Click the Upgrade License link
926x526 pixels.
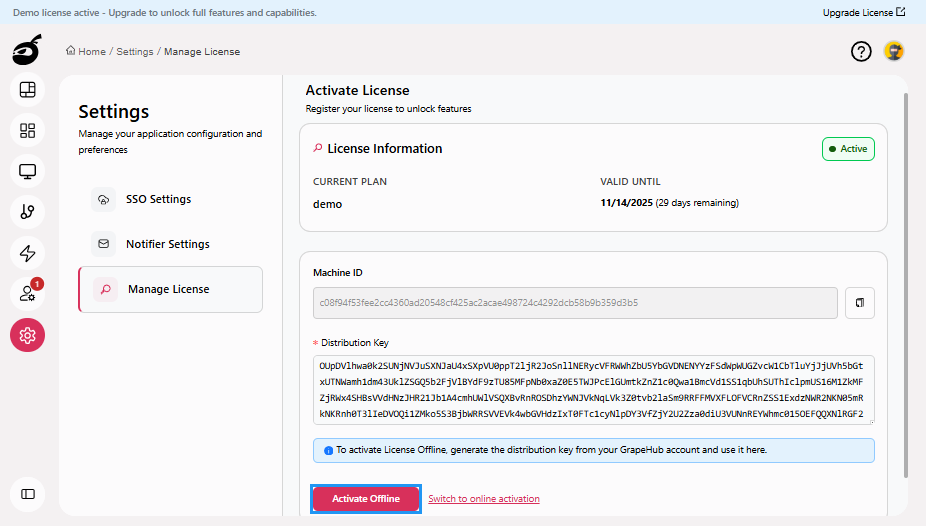click(863, 12)
